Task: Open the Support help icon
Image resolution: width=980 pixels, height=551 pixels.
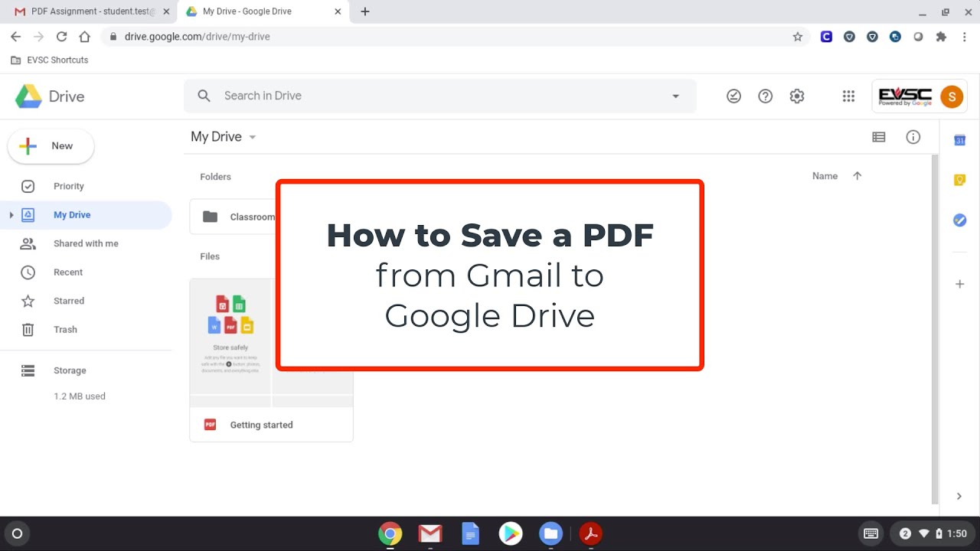Action: [x=765, y=96]
